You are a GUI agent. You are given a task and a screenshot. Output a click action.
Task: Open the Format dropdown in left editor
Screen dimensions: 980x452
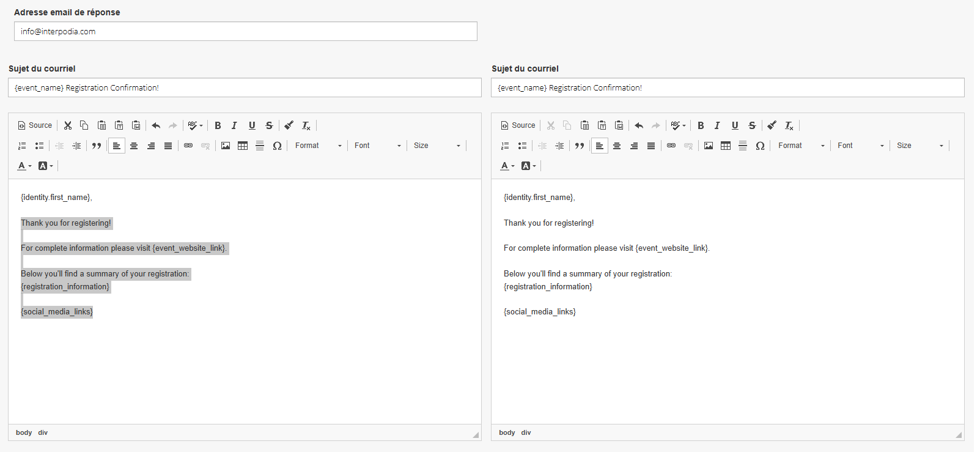(318, 146)
